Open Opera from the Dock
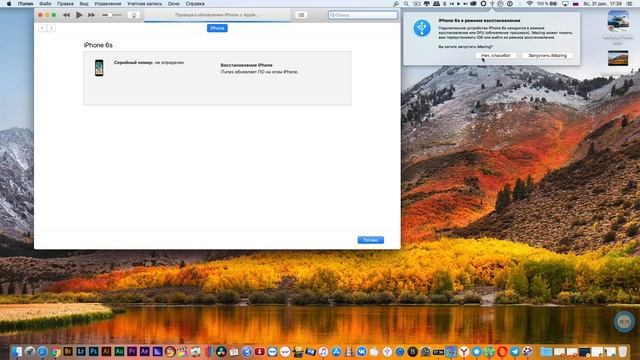Screen dimensions: 640x360 (x=502, y=351)
